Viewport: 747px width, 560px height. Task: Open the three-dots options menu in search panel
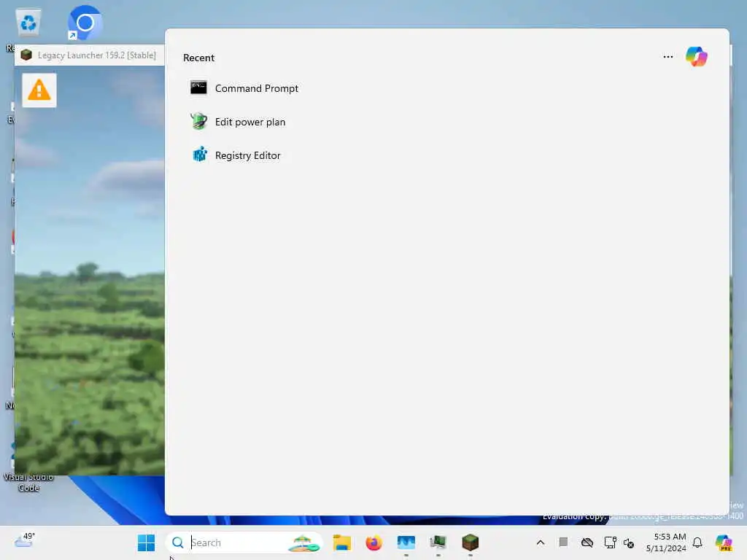(x=668, y=57)
